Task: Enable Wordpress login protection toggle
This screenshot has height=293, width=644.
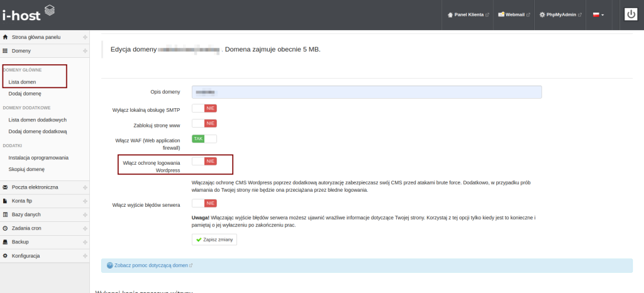Action: [204, 162]
